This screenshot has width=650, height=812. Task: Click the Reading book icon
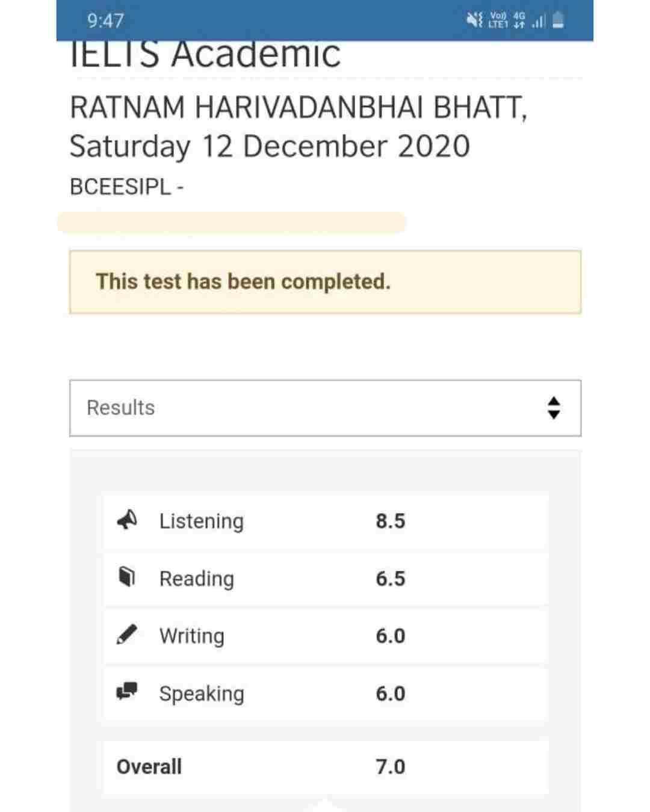pos(126,577)
